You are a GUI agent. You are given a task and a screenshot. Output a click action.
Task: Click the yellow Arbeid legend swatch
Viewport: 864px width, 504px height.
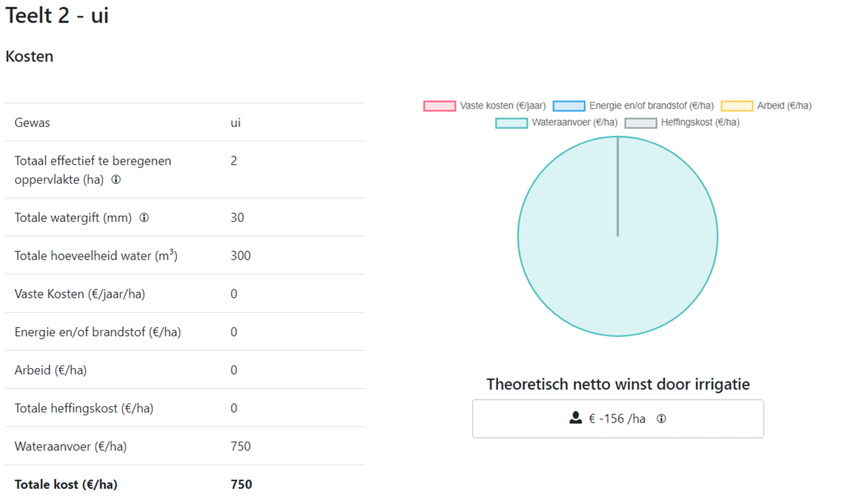pyautogui.click(x=736, y=106)
